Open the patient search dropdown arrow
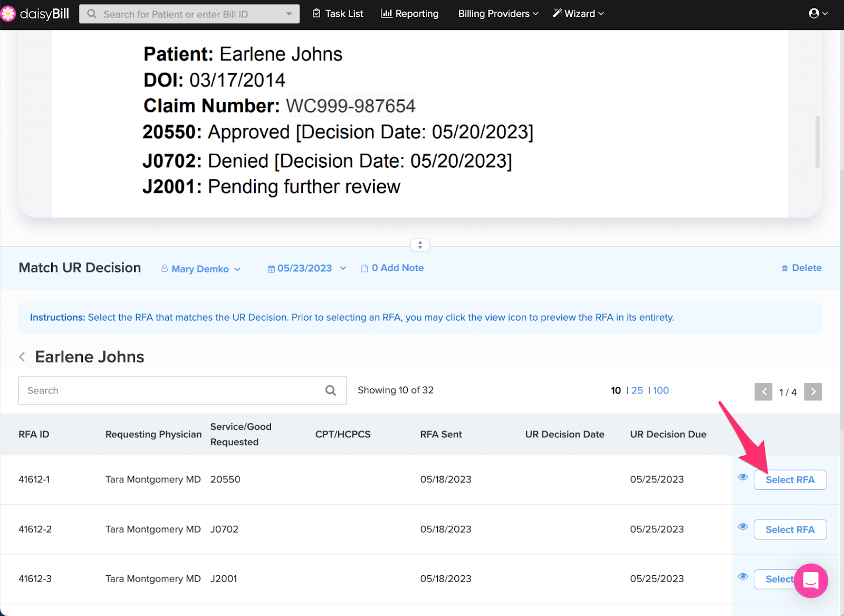The image size is (844, 616). click(289, 14)
